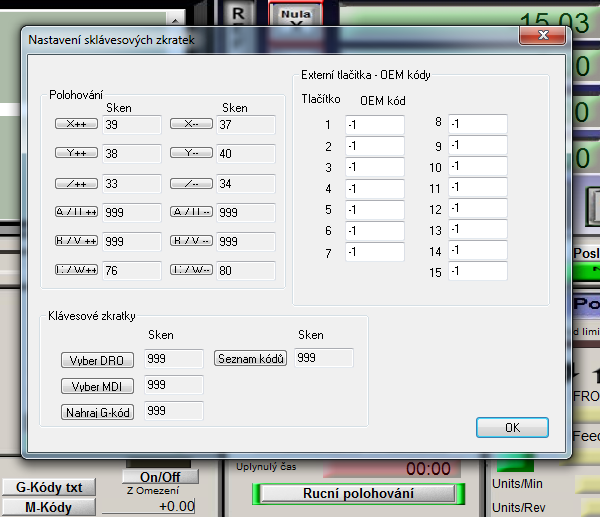
Task: Select OEM kód field for button 7
Action: pos(374,252)
